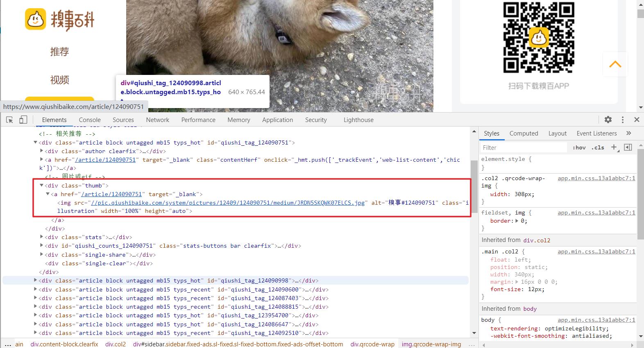Select the Event Listeners pane tab
Screen dimensions: 644x348
click(x=596, y=133)
